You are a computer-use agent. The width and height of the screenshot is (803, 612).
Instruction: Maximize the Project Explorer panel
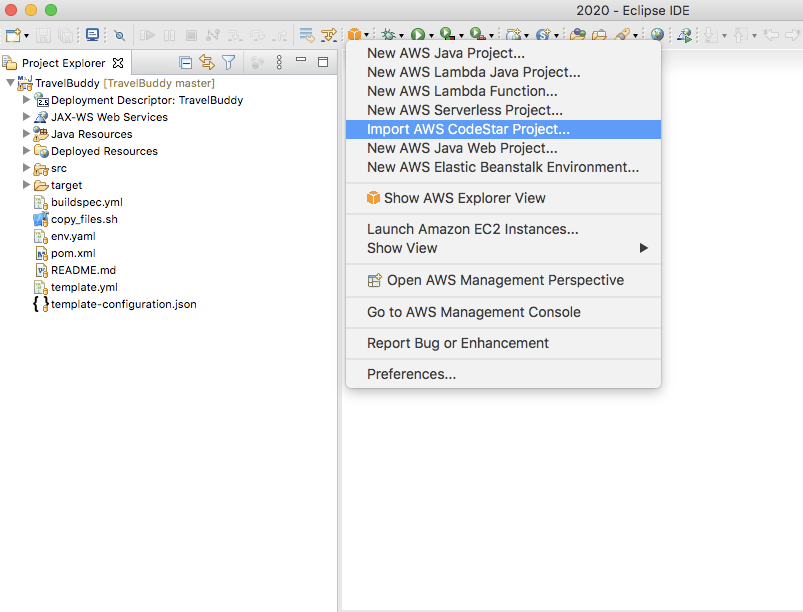[323, 62]
